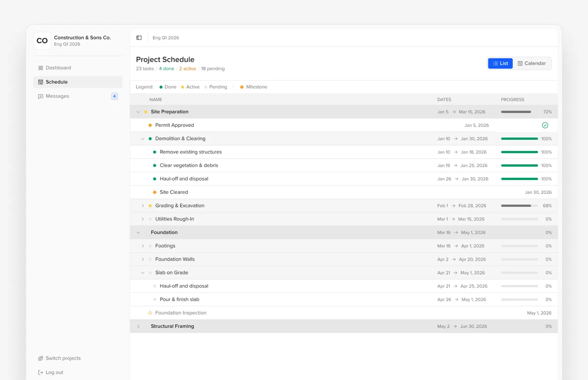Expand Foundation Walls
Screen dimensions: 588x380
[143, 260]
